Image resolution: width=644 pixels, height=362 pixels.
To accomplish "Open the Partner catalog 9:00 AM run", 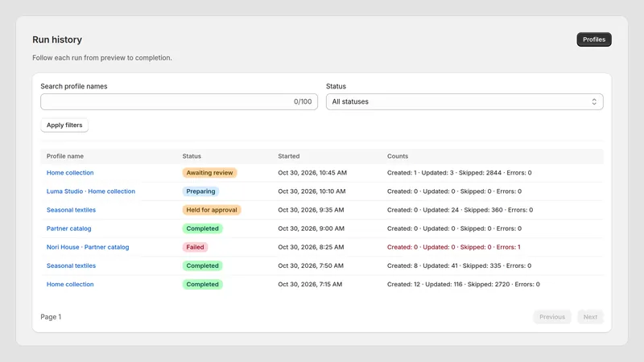I will [69, 228].
